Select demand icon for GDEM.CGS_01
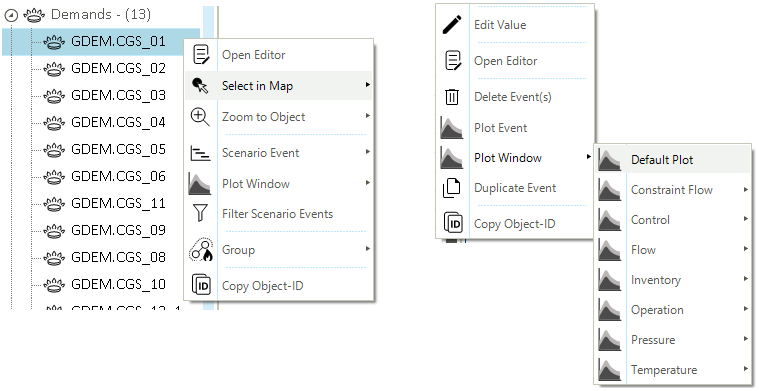Image resolution: width=759 pixels, height=391 pixels. click(54, 42)
